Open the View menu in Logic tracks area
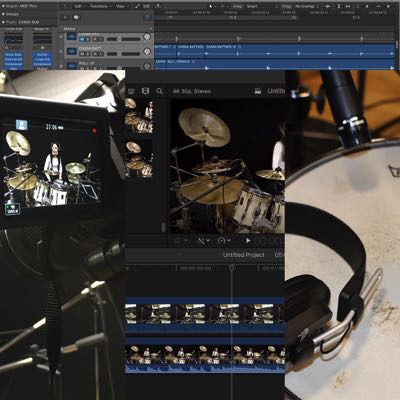This screenshot has width=400, height=400. point(122,6)
